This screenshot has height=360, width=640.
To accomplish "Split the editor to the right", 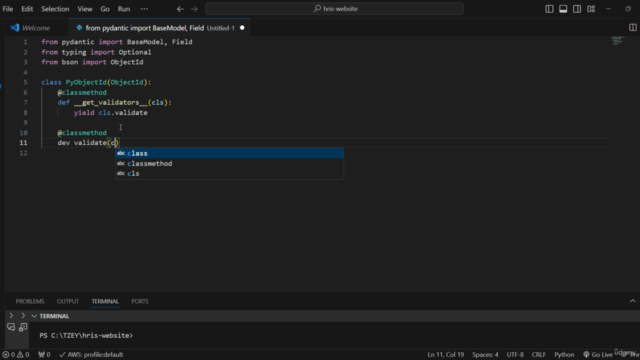I will (x=633, y=27).
